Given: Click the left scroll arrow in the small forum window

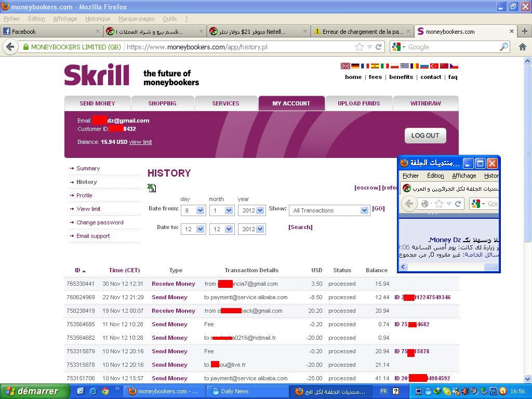Looking at the screenshot, I should [403, 267].
